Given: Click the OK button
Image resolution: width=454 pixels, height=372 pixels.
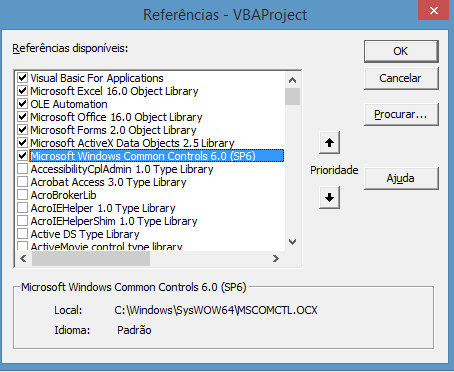Looking at the screenshot, I should tap(401, 51).
